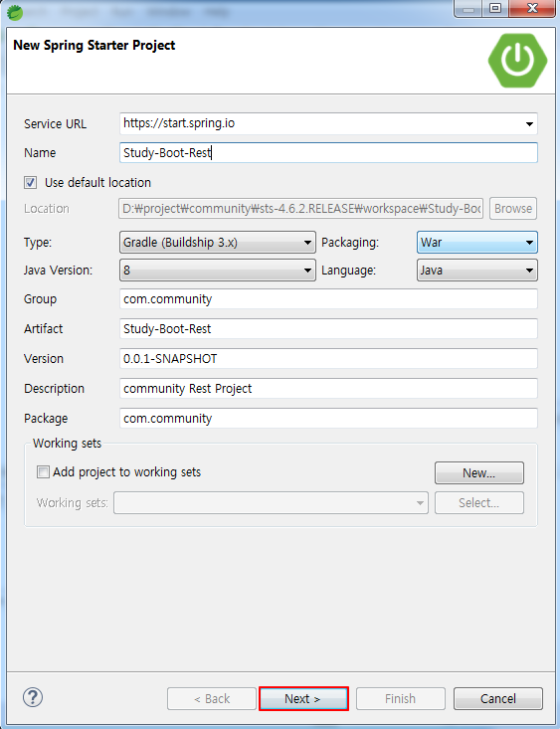This screenshot has height=729, width=560.
Task: Click the Cancel button
Action: click(498, 698)
